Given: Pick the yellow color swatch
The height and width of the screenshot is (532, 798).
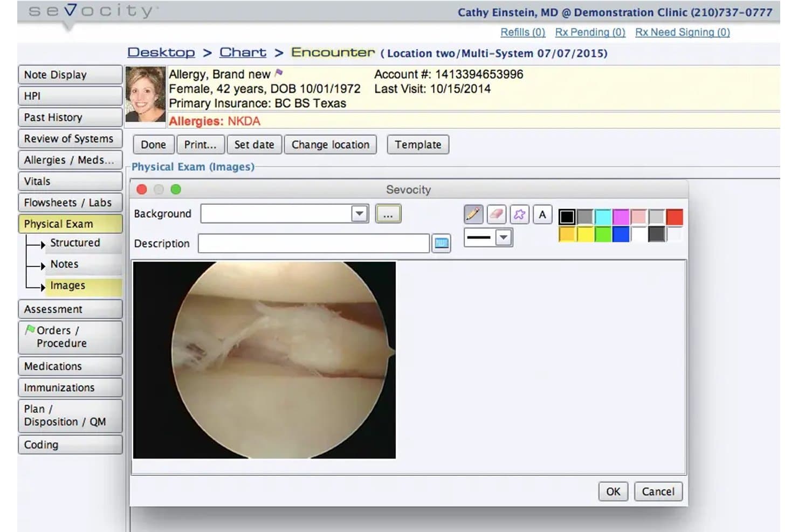Looking at the screenshot, I should click(585, 234).
